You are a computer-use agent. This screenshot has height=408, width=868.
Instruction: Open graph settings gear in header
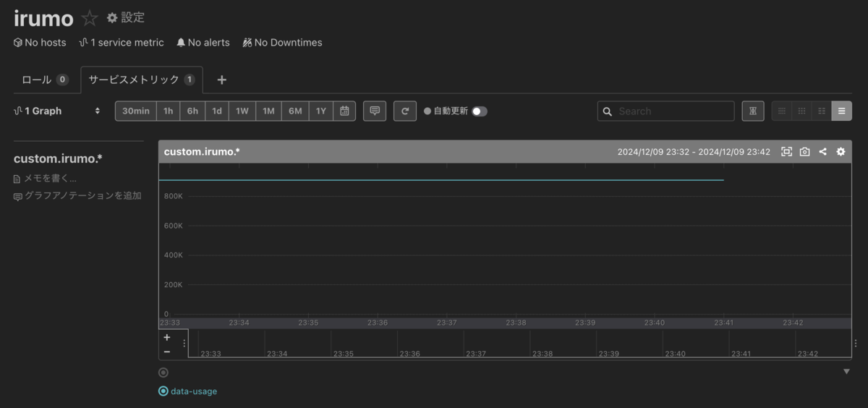click(841, 152)
